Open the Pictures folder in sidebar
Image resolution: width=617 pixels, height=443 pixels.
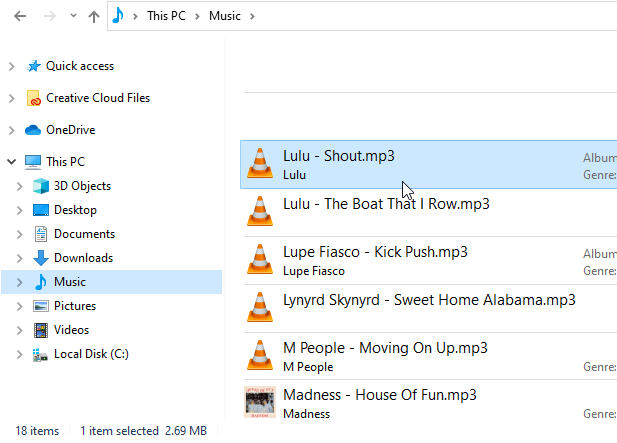point(75,306)
